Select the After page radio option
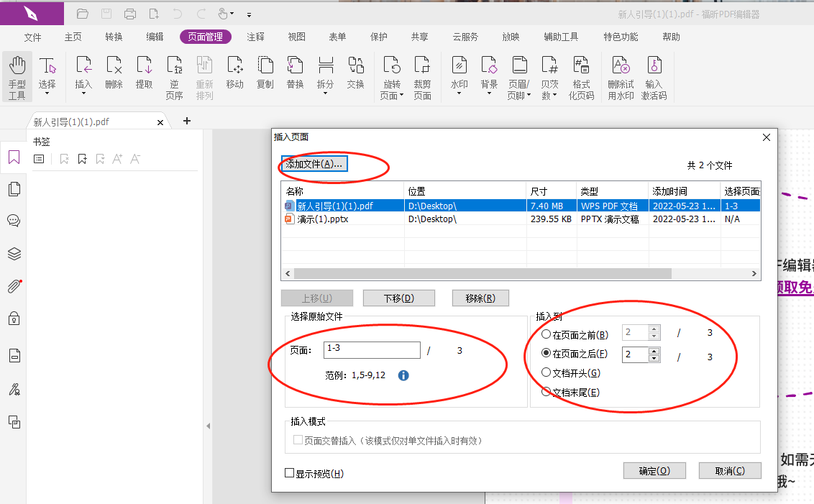This screenshot has width=814, height=504. click(x=546, y=353)
